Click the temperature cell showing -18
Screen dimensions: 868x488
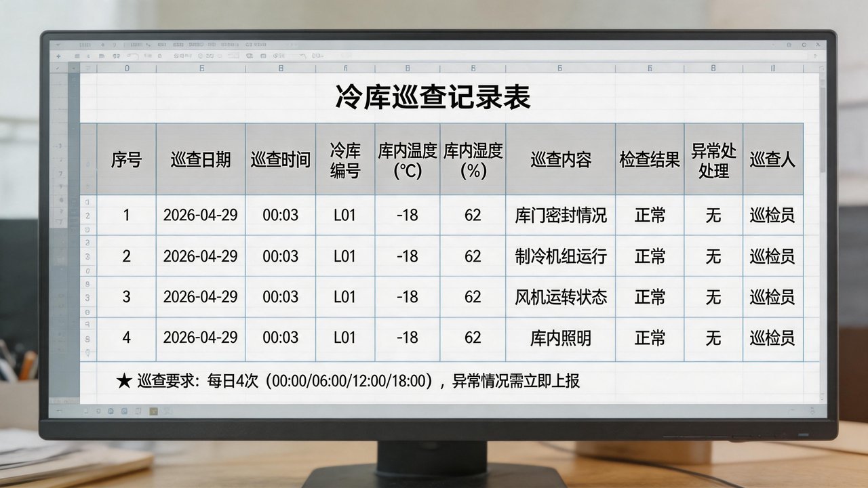click(x=406, y=216)
